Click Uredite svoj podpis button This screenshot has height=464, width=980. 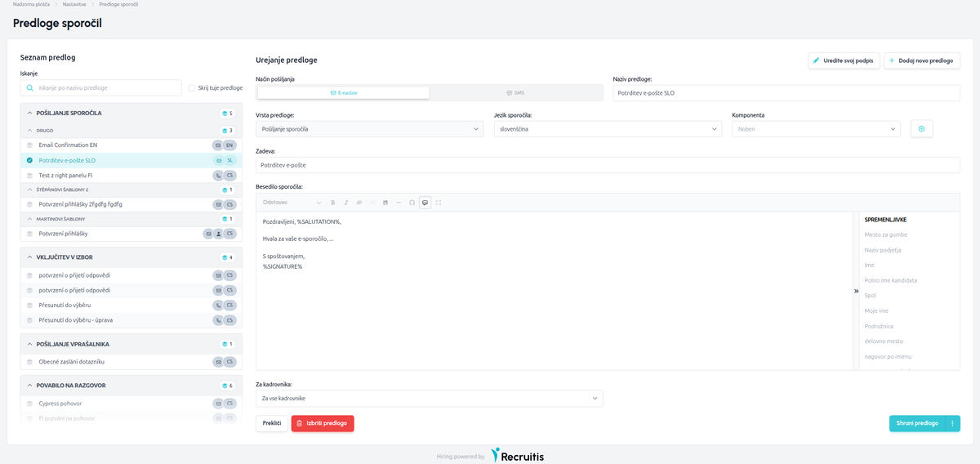tap(844, 60)
